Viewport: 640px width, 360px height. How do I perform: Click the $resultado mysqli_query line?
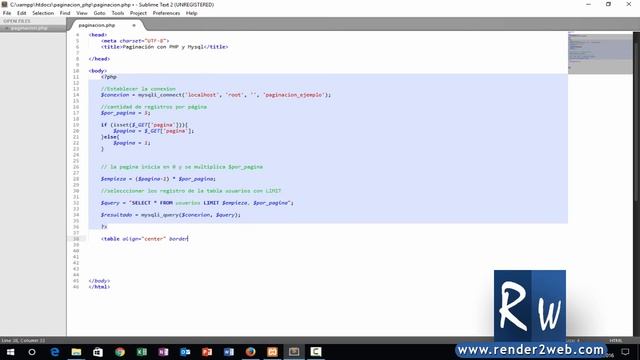click(171, 215)
